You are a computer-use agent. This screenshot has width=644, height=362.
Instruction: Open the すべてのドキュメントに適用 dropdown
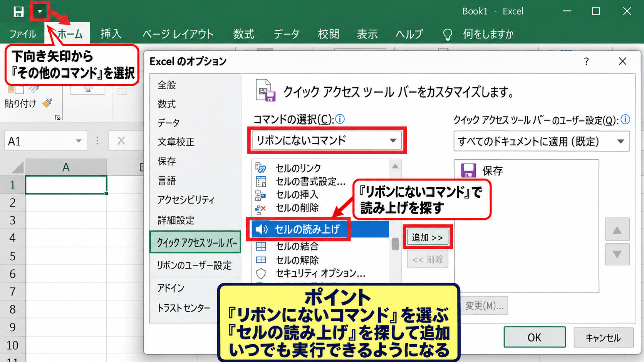coord(542,142)
